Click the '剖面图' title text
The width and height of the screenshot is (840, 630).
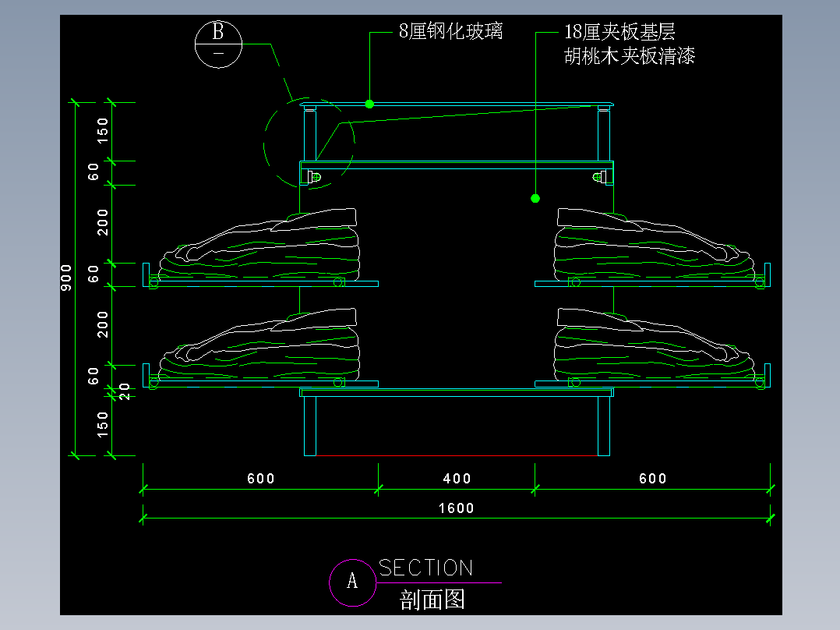point(432,600)
